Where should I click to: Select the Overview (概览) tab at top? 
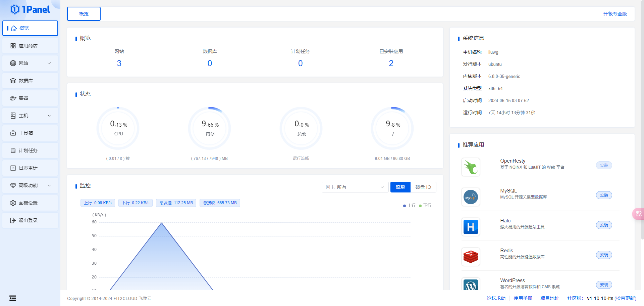tap(84, 14)
